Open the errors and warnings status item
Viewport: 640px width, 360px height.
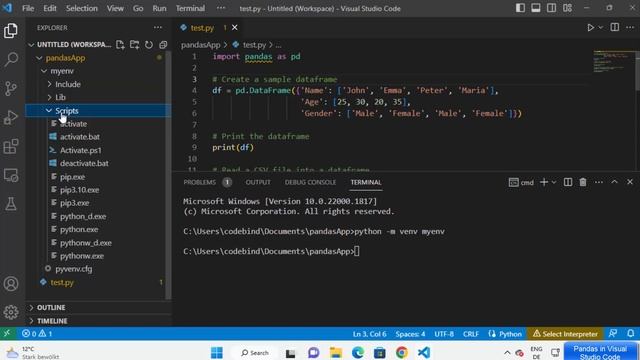coord(37,334)
